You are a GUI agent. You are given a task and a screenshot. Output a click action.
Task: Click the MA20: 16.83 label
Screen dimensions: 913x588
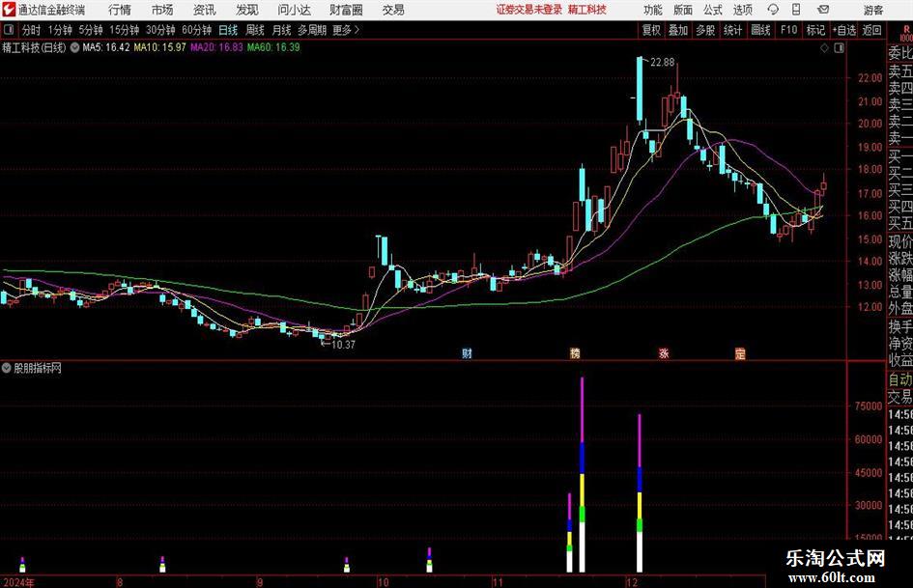216,47
